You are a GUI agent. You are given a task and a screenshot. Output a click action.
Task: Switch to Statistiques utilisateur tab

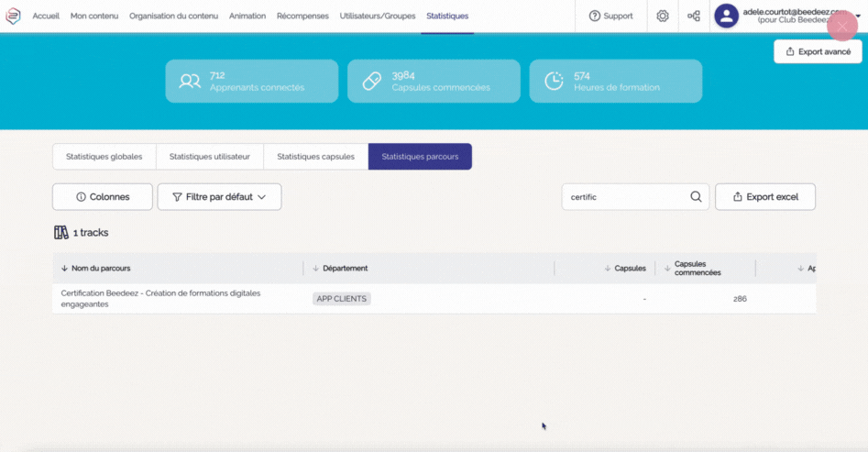pyautogui.click(x=209, y=157)
